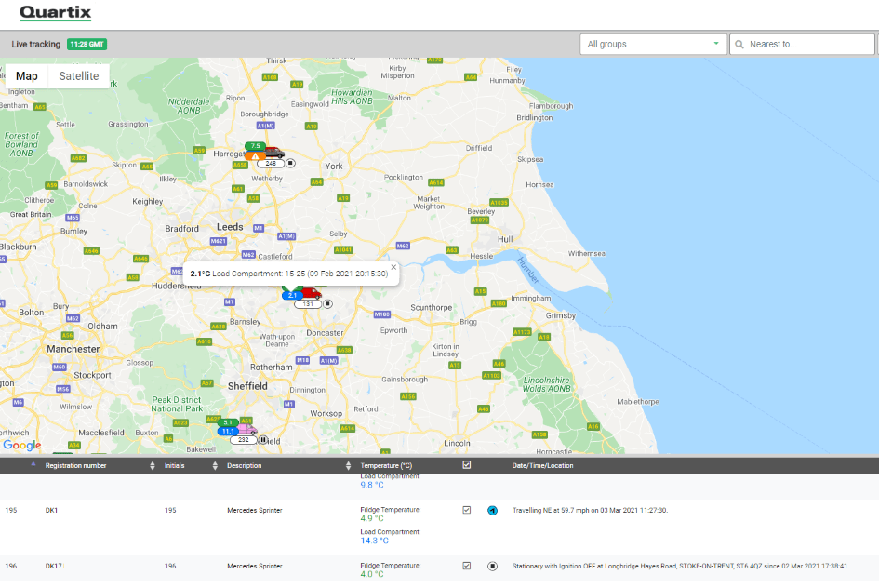This screenshot has width=879, height=588.
Task: Sort using arrows beside Registration number
Action: pos(153,466)
